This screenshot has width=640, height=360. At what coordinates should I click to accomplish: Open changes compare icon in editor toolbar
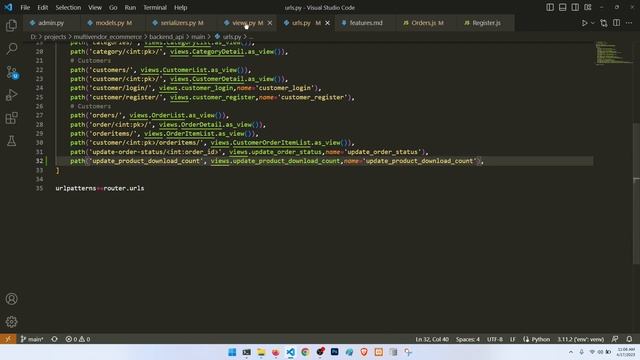click(604, 23)
